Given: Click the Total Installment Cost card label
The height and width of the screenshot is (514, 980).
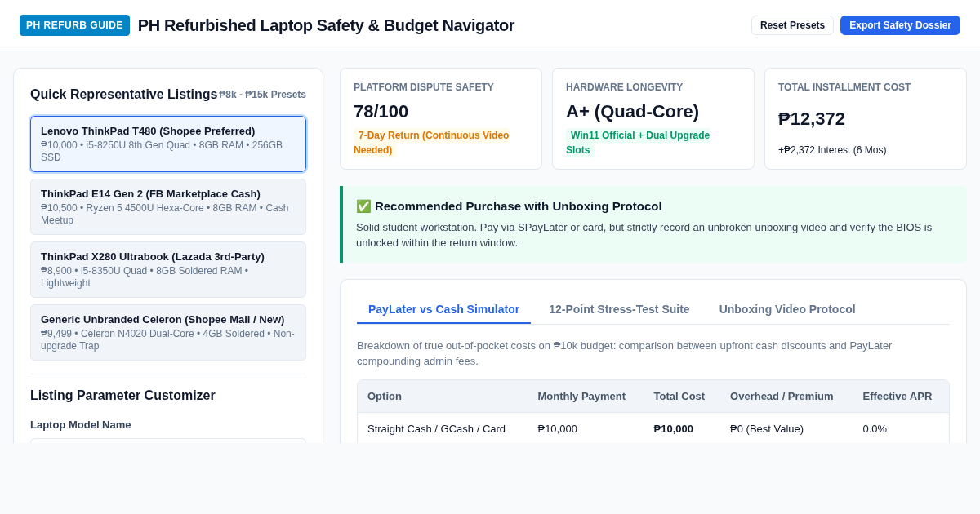Looking at the screenshot, I should [x=844, y=87].
